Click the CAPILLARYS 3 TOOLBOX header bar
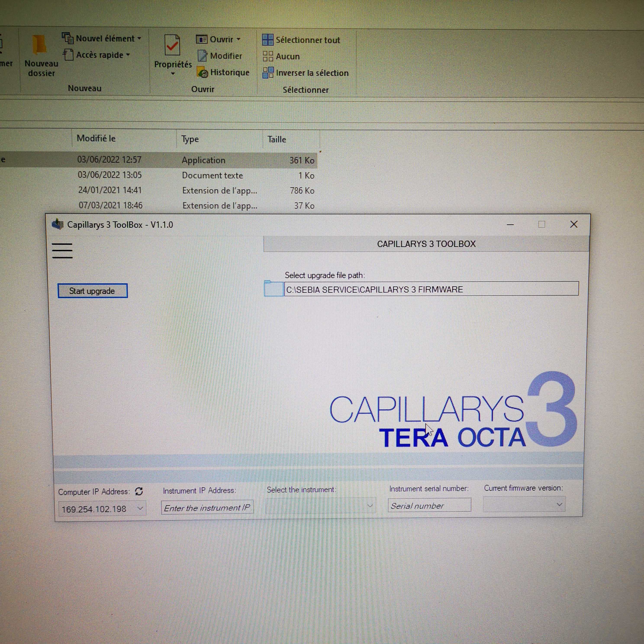Screen dimensions: 644x644 [426, 244]
